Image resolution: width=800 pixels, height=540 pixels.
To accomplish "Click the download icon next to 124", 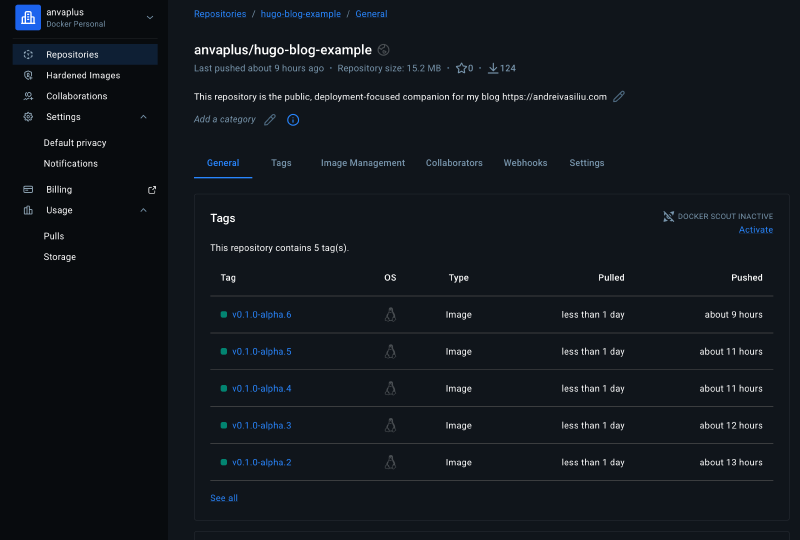I will [493, 68].
